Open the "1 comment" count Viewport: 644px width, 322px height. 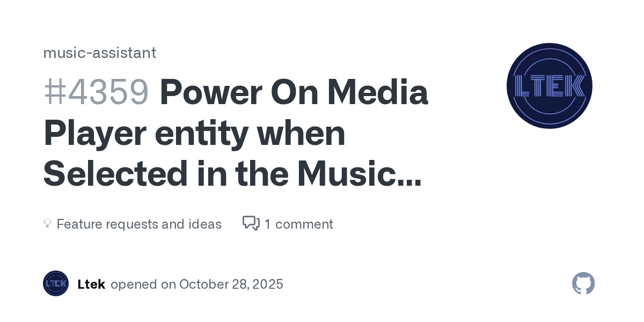[x=298, y=224]
